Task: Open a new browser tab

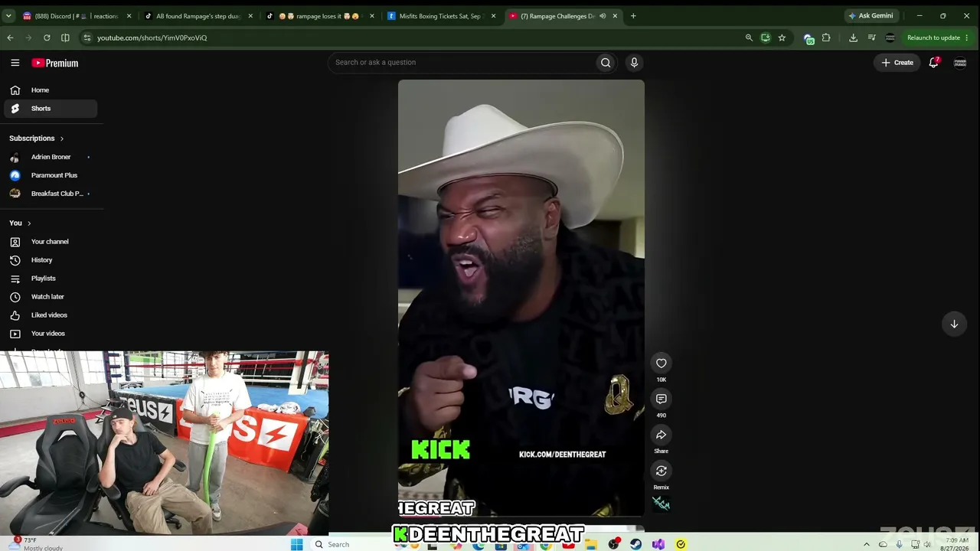Action: click(633, 16)
